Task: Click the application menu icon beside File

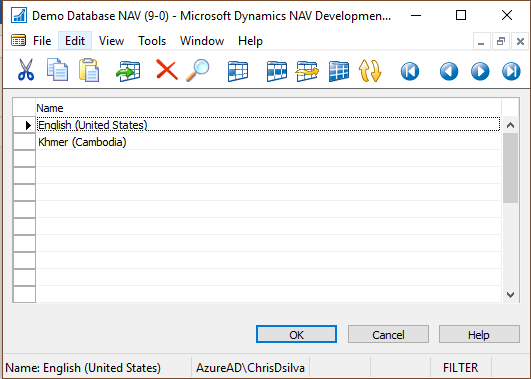Action: (x=18, y=40)
